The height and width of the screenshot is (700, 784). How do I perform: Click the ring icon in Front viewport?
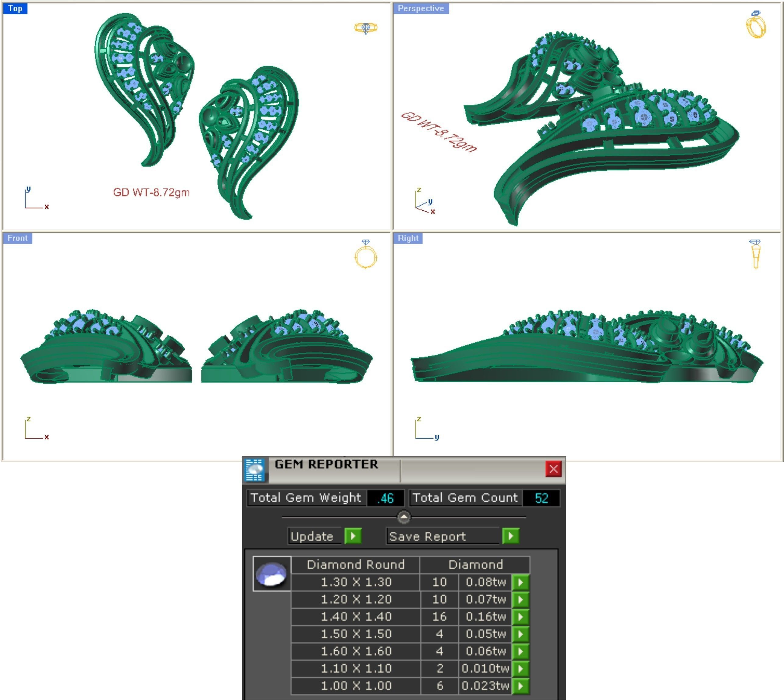[x=366, y=254]
